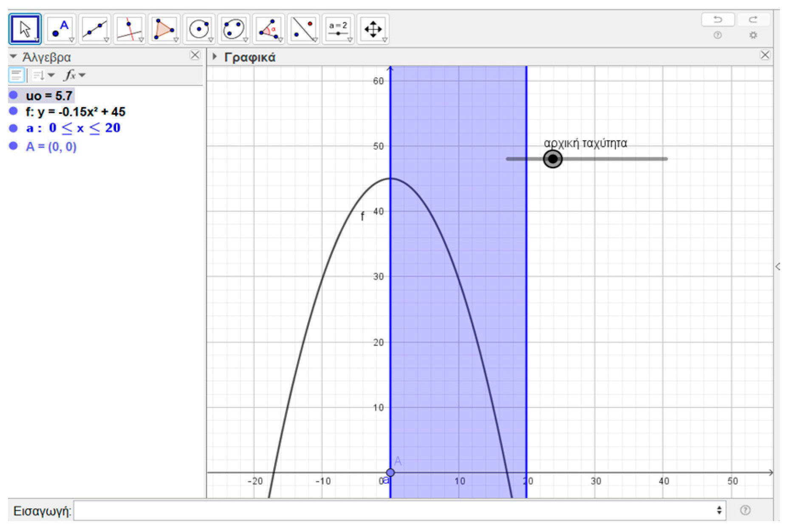This screenshot has height=532, width=786.
Task: Select the Move arrow tool
Action: (x=25, y=29)
